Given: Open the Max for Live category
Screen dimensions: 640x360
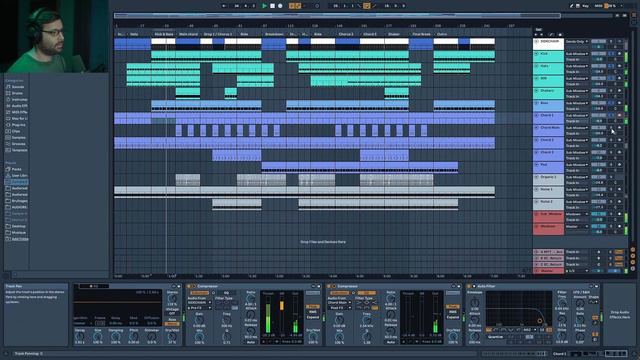Looking at the screenshot, I should (x=18, y=118).
